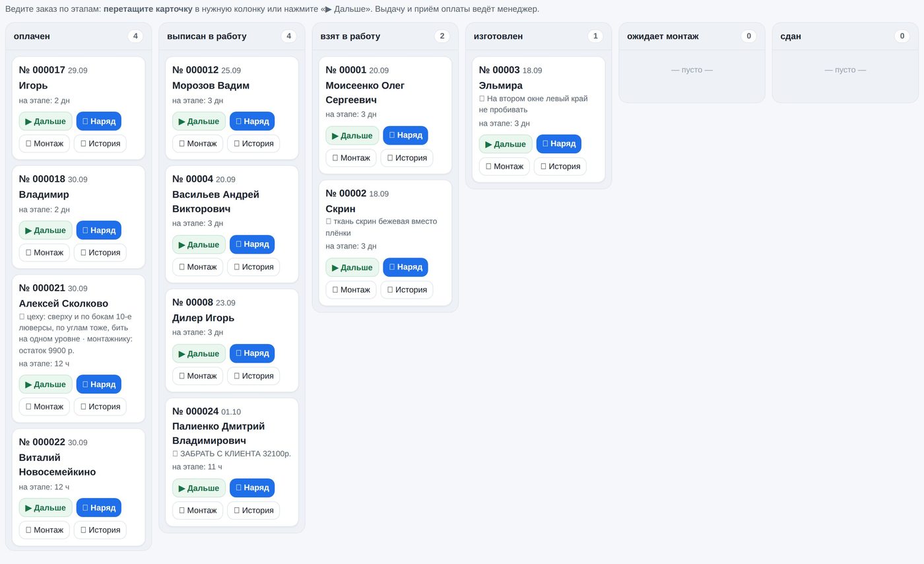
Task: Click order number № 000024
Action: (195, 411)
